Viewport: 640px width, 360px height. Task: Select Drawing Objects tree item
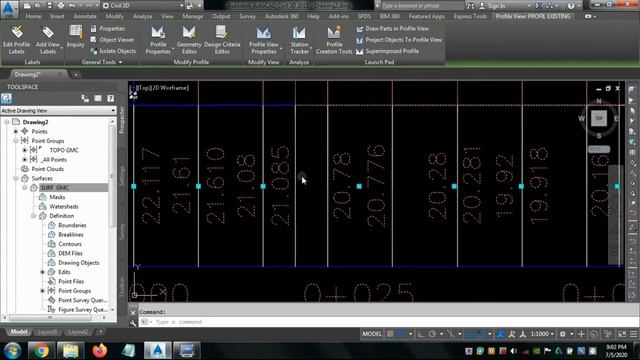click(79, 263)
